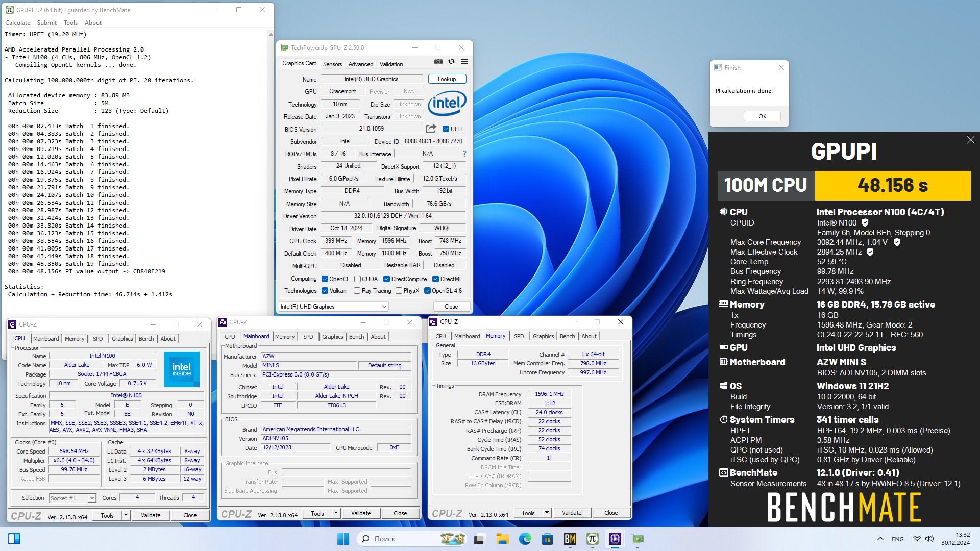The height and width of the screenshot is (551, 980).
Task: Click the Max Effective Clock verified shield icon
Action: coord(870,252)
